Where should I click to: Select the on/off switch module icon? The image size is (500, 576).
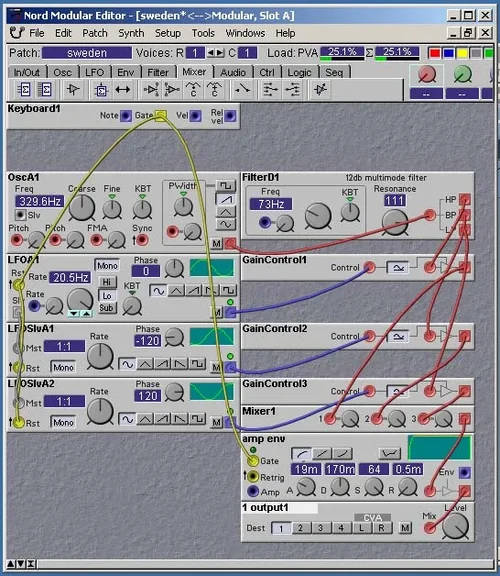(242, 89)
